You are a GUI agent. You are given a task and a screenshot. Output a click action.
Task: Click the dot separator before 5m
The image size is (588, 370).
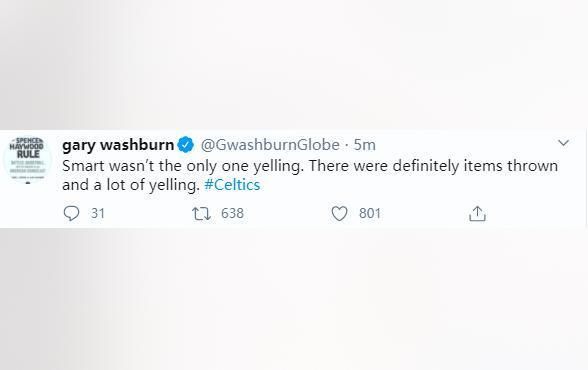click(x=346, y=145)
